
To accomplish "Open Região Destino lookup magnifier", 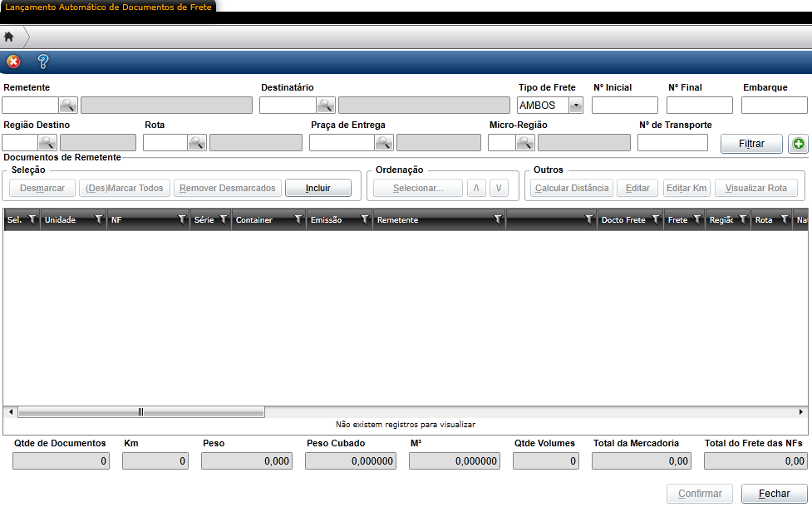I will click(47, 142).
